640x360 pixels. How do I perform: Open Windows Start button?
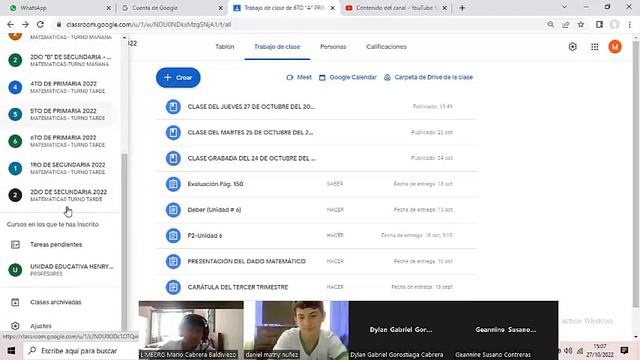click(11, 351)
